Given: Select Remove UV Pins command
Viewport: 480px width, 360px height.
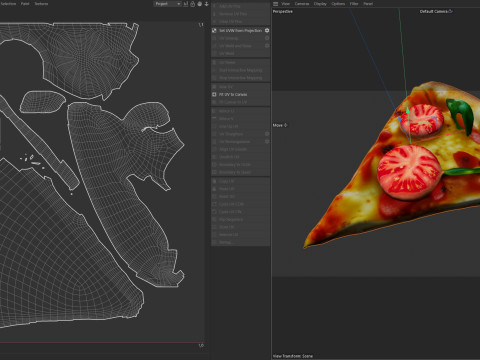Looking at the screenshot, I should [240, 14].
